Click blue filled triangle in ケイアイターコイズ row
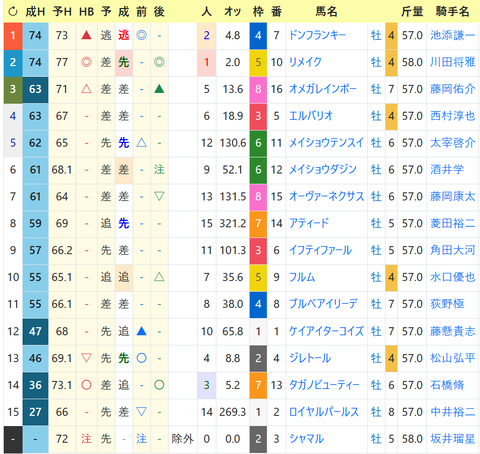The height and width of the screenshot is (454, 480). (141, 331)
